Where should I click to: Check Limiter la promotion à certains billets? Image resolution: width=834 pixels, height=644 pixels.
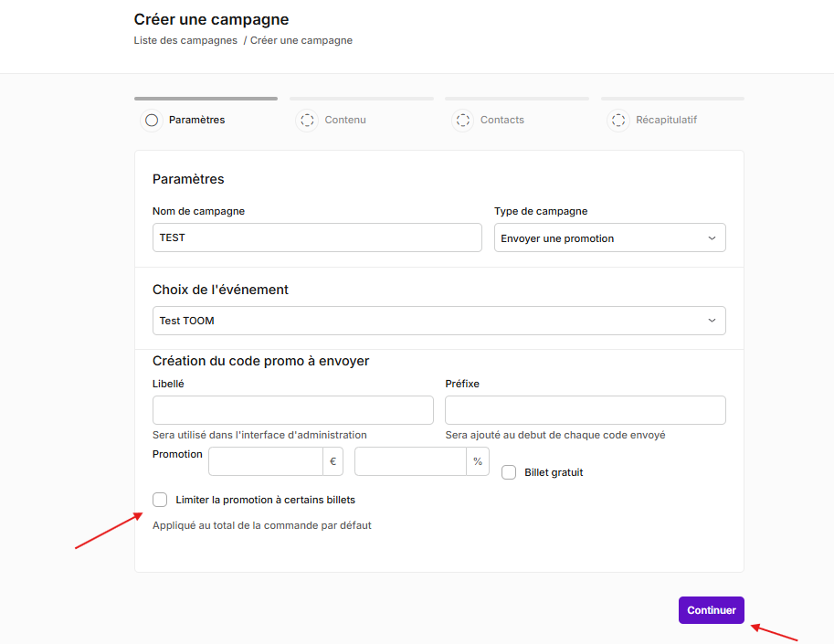click(160, 500)
